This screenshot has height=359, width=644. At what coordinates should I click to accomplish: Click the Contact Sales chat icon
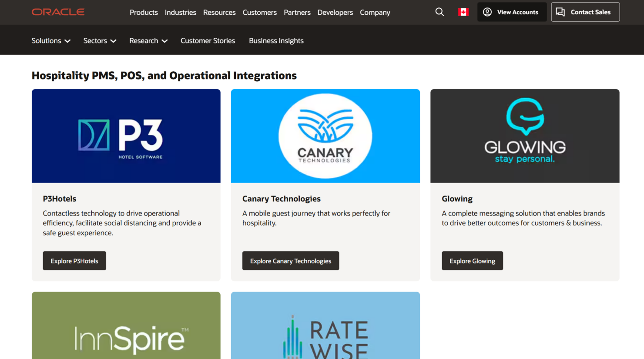coord(561,12)
